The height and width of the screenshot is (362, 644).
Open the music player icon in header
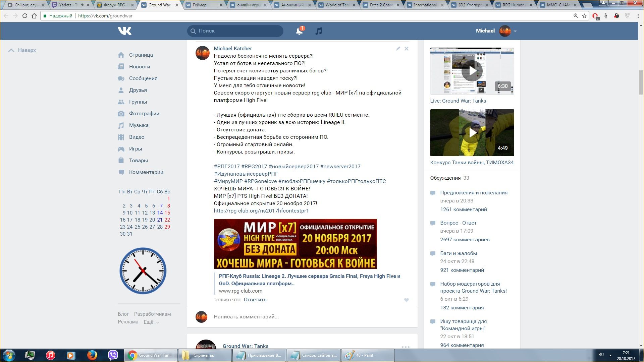[319, 31]
